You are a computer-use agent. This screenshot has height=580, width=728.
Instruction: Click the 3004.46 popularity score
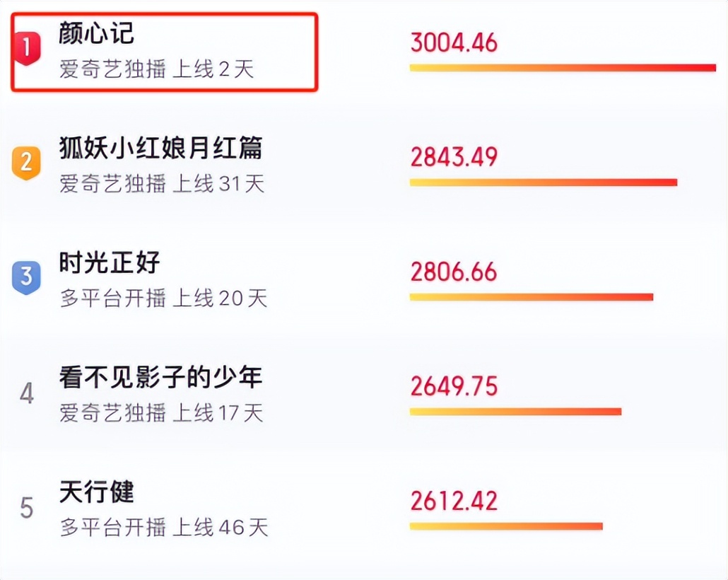pyautogui.click(x=454, y=42)
